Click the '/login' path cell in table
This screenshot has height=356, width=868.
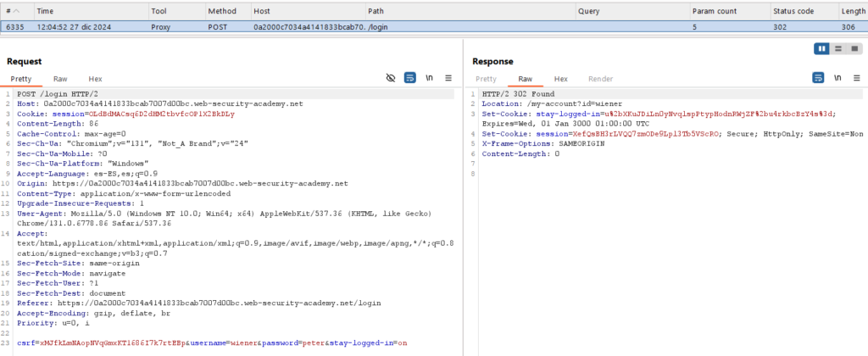click(x=379, y=26)
